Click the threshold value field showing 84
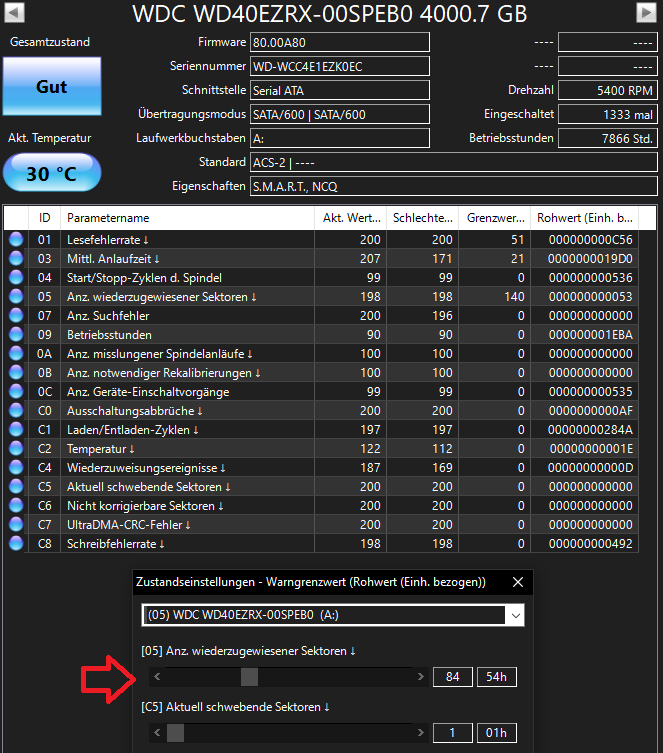This screenshot has width=663, height=753. pyautogui.click(x=453, y=677)
